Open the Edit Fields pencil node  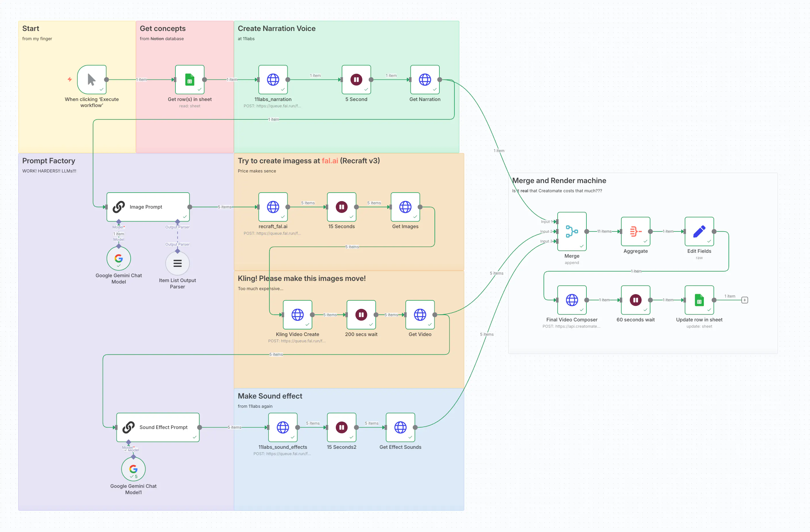(699, 231)
